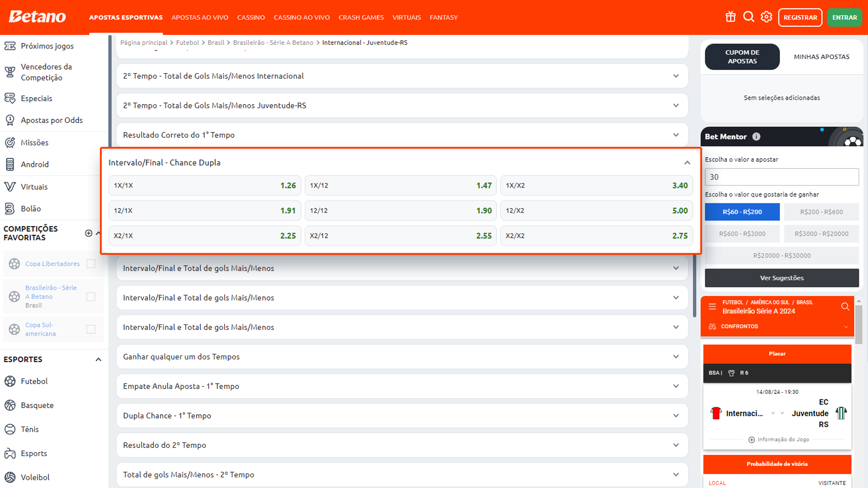Select the R$3000 - R$20000 win range

(821, 234)
